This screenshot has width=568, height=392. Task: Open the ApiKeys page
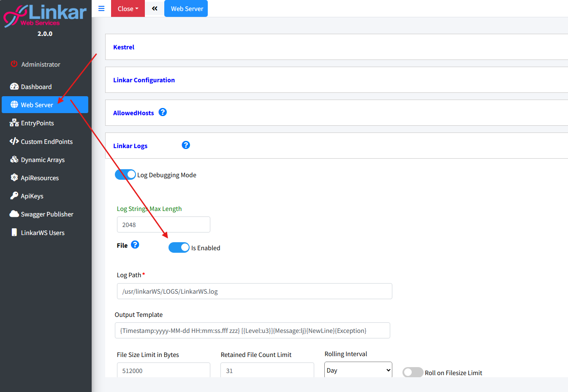(x=32, y=196)
